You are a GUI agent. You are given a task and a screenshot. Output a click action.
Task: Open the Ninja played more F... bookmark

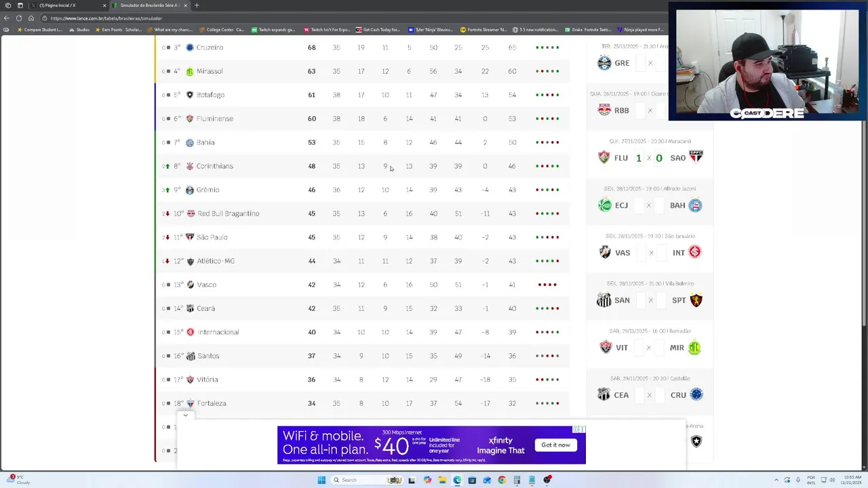pyautogui.click(x=640, y=30)
